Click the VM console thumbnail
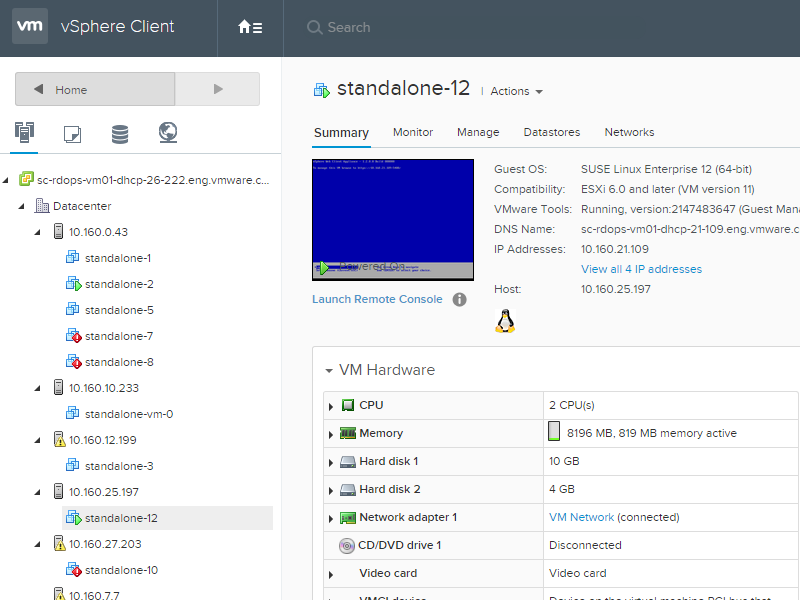The height and width of the screenshot is (600, 800). pyautogui.click(x=393, y=219)
